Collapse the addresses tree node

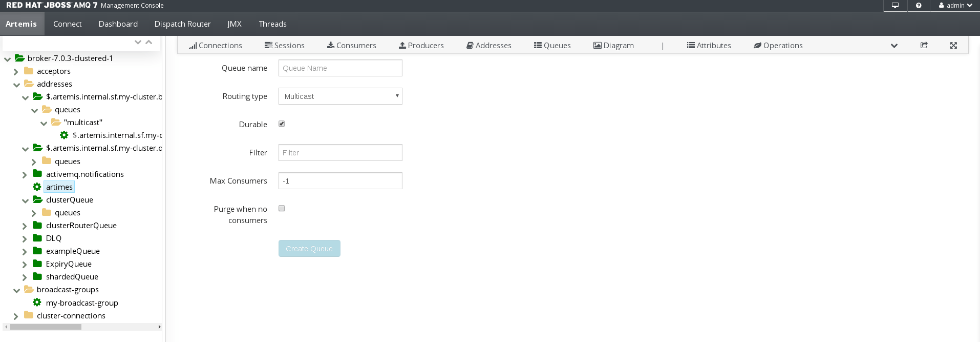coord(16,85)
